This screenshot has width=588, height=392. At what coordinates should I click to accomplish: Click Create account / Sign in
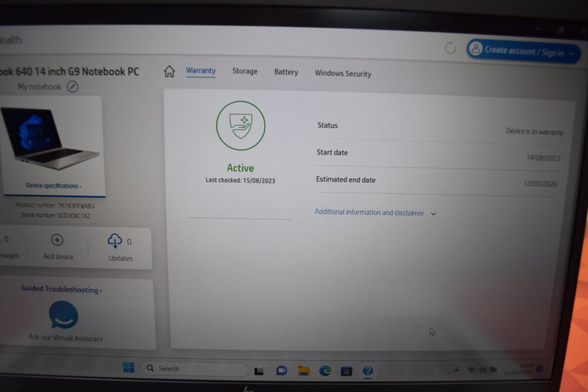point(523,51)
